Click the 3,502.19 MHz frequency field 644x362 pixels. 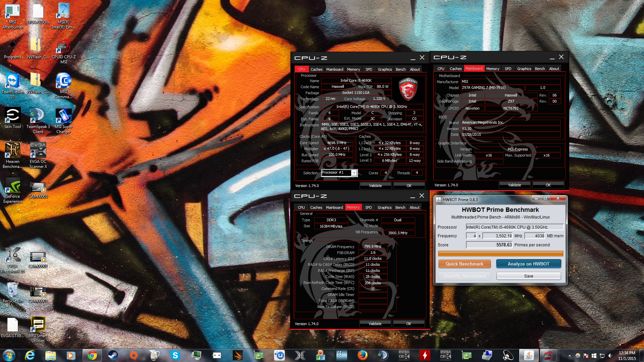497,236
